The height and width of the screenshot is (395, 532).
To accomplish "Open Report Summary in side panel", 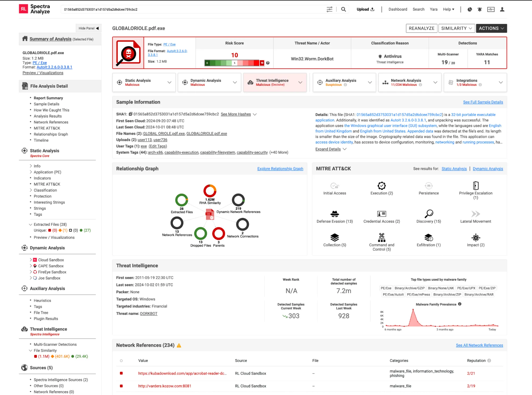I will click(48, 98).
